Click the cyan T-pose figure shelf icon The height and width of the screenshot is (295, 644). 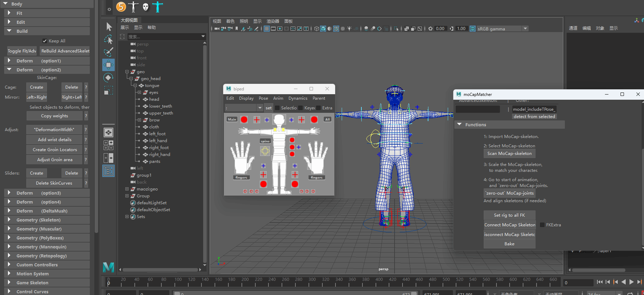(x=158, y=7)
